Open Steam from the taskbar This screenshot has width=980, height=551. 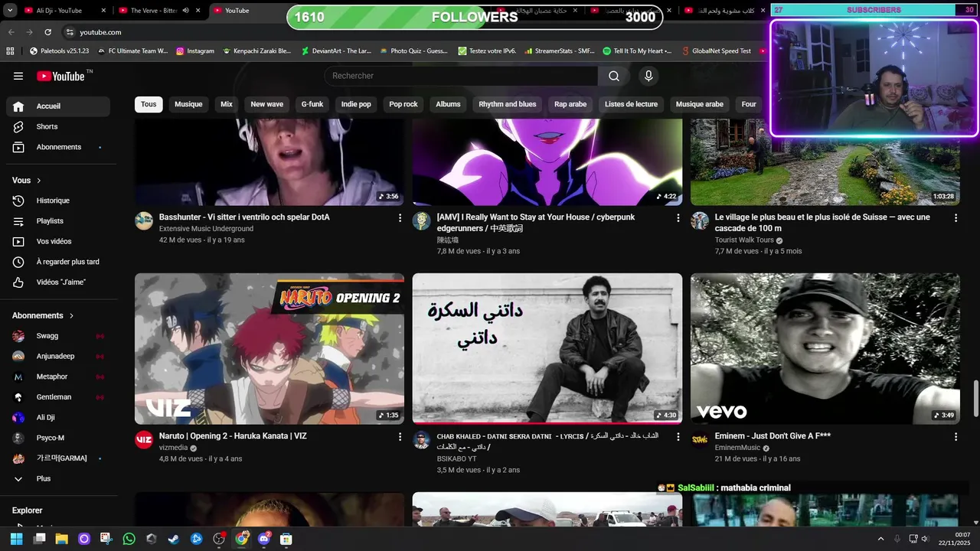click(x=174, y=539)
